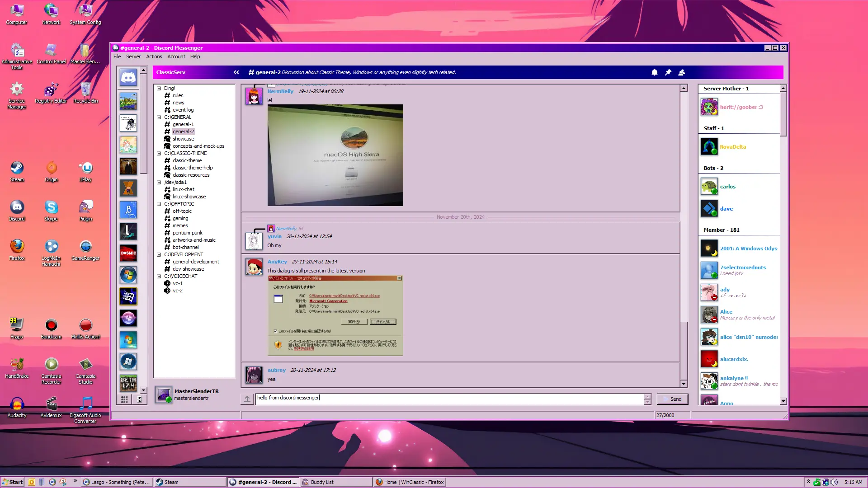This screenshot has width=868, height=488.
Task: Collapse the C:\CLASSIC-THEME category
Action: 159,154
